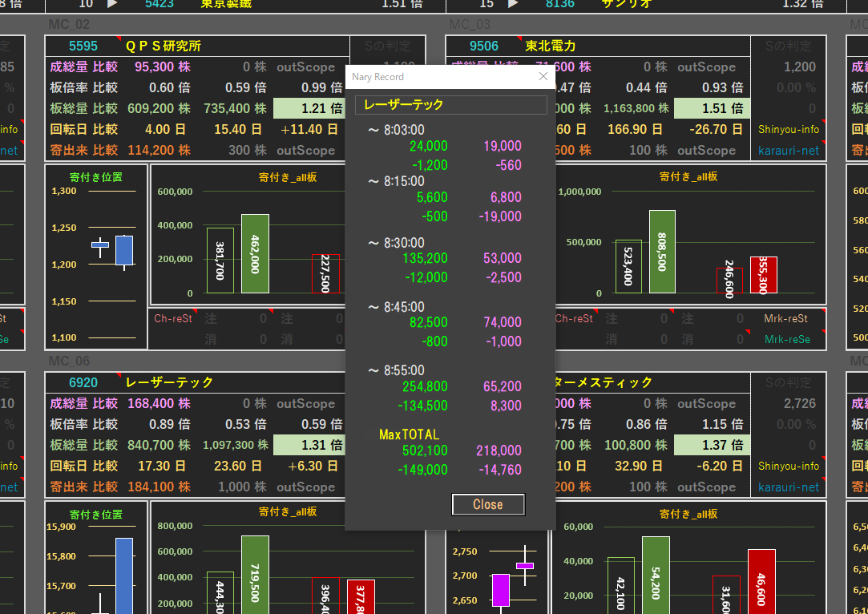Select stock code 9506 for 東北電力
The width and height of the screenshot is (868, 614).
[484, 46]
